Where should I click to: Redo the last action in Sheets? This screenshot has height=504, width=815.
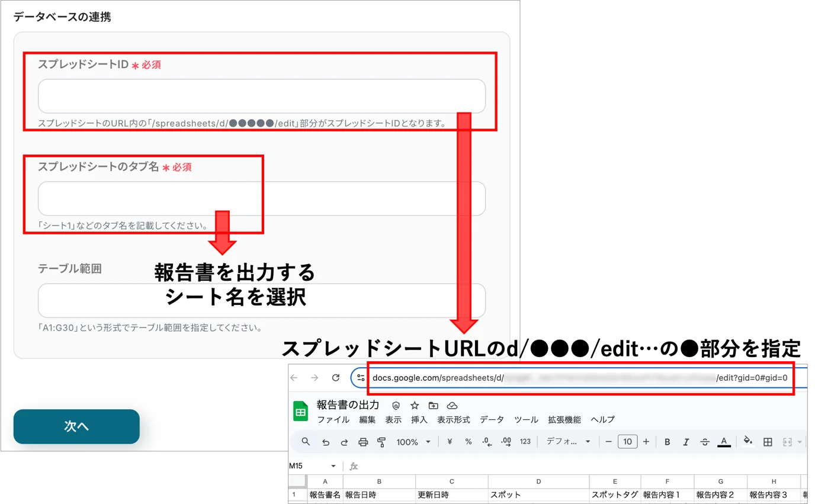344,442
